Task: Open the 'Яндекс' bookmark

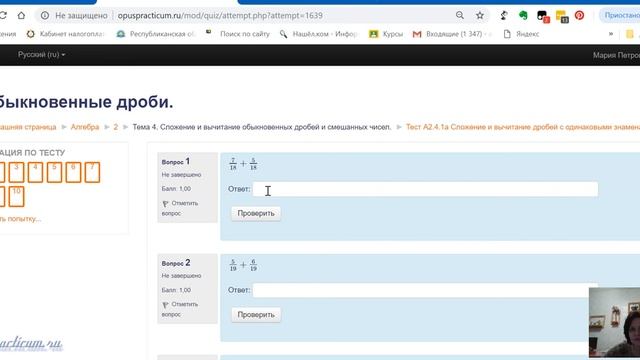Action: (x=522, y=34)
